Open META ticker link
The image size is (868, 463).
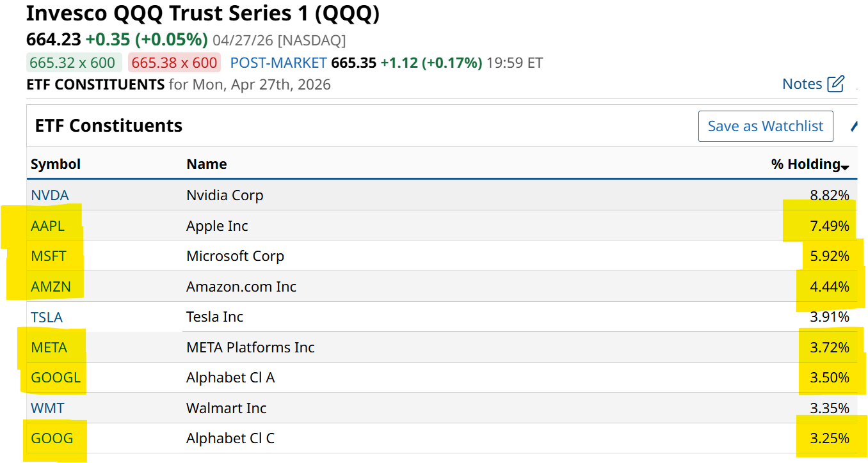coord(49,347)
